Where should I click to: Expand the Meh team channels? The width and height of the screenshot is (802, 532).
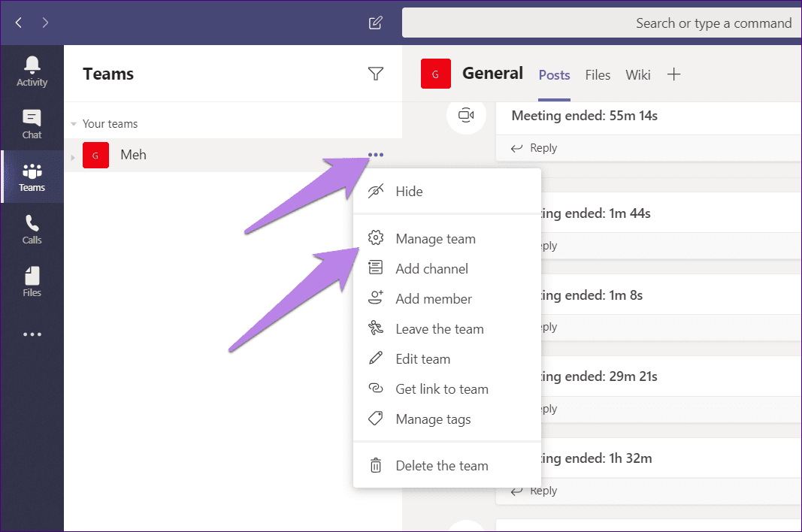pyautogui.click(x=73, y=156)
